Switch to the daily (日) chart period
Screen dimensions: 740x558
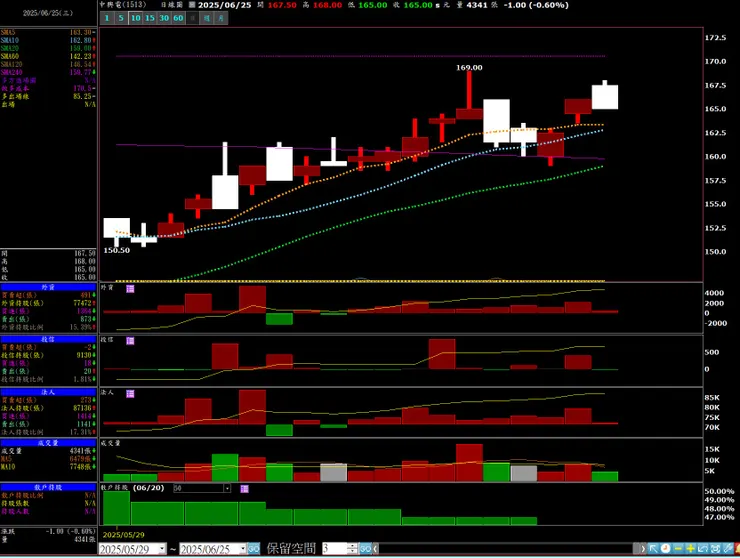pos(193,18)
